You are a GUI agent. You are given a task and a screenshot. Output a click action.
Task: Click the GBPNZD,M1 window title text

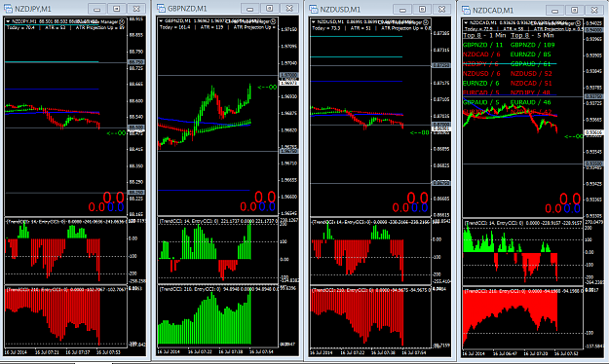[x=187, y=9]
